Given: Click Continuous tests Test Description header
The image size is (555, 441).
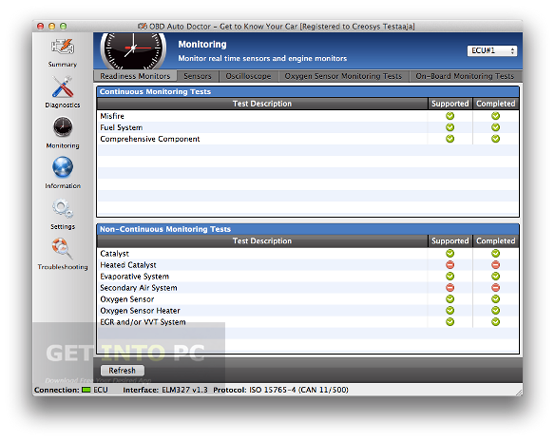Looking at the screenshot, I should click(x=262, y=104).
